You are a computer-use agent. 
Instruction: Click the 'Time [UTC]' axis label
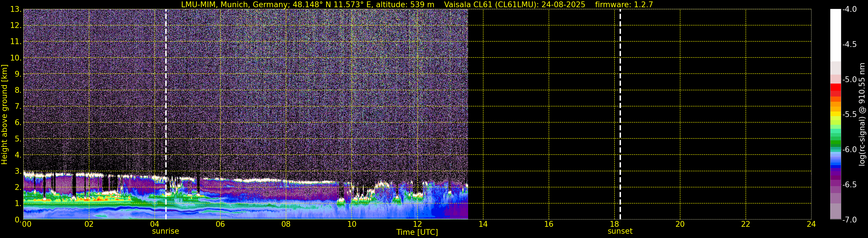click(x=417, y=232)
